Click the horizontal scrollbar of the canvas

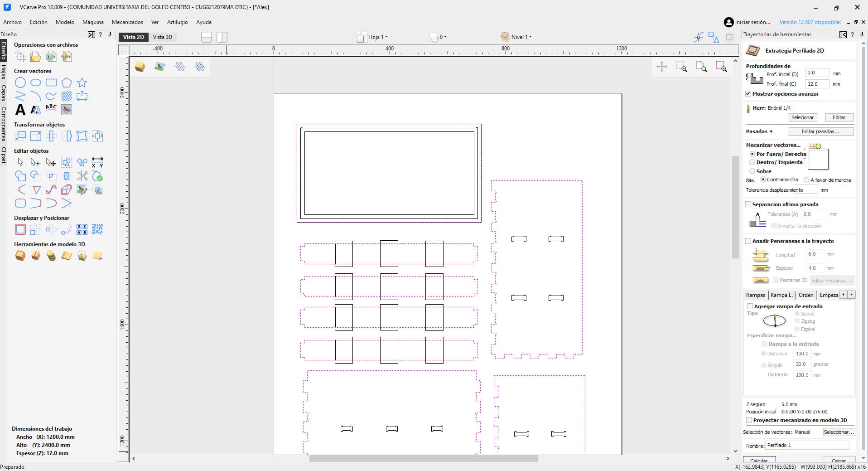coord(424,459)
